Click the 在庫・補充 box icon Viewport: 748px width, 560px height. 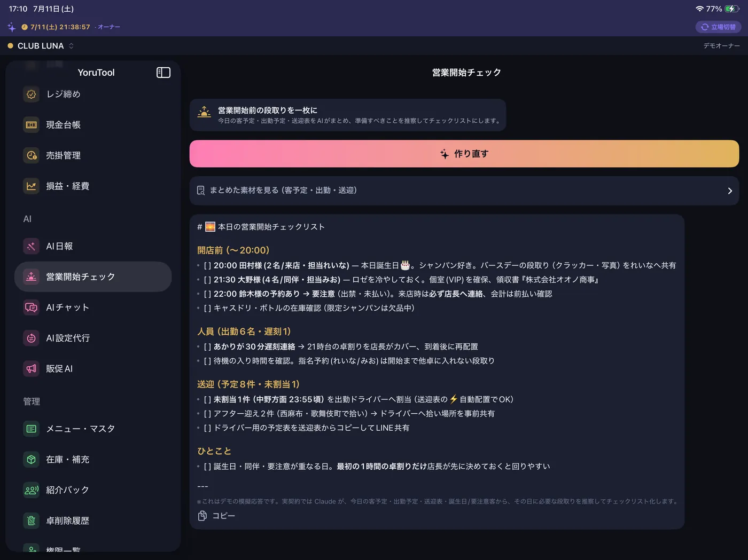click(32, 459)
